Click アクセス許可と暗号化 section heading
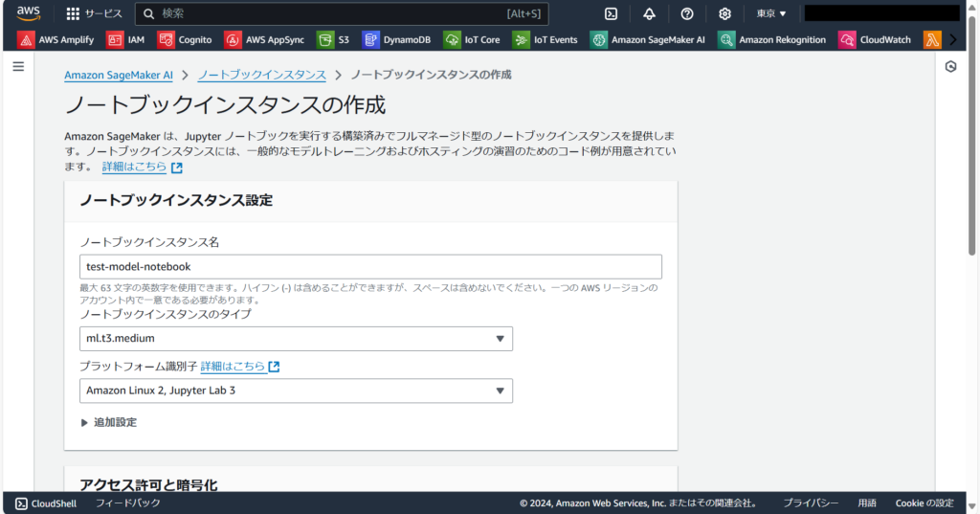 [x=148, y=484]
